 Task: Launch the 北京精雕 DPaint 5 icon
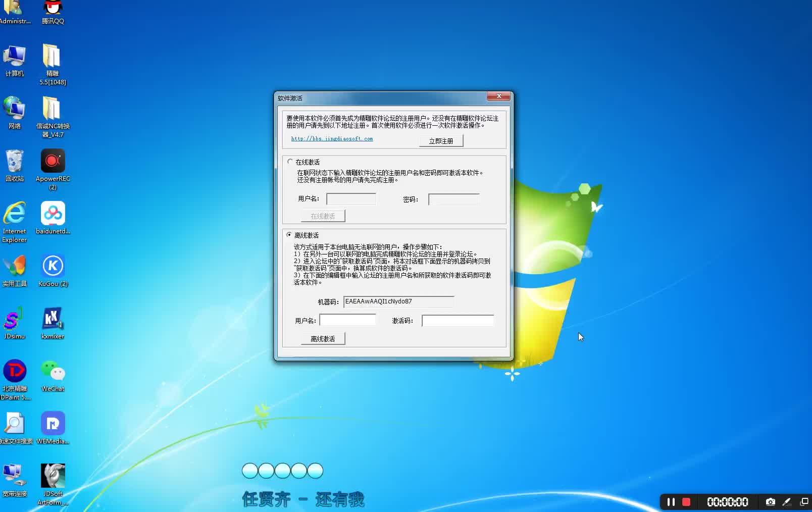pos(15,379)
